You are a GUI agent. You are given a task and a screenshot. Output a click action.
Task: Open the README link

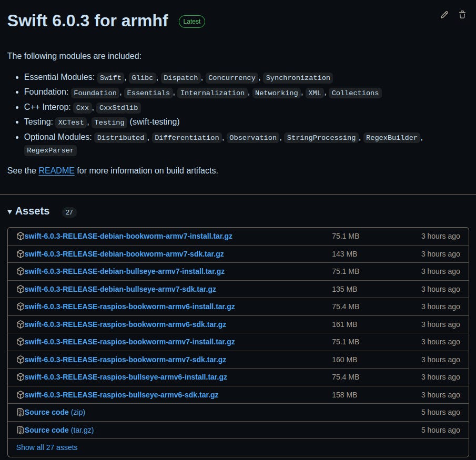[56, 170]
